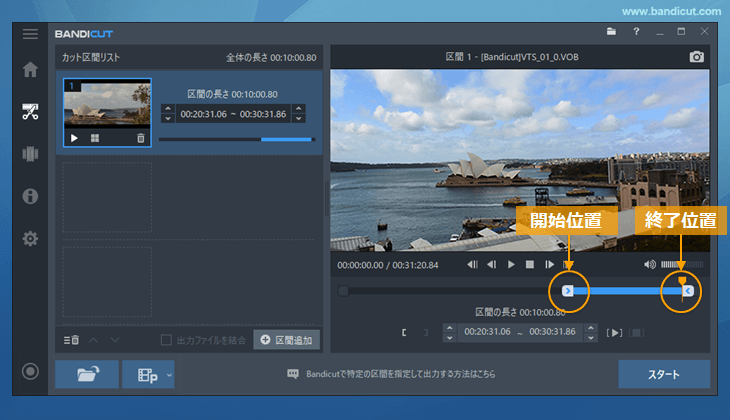Click the segment end handle on timeline
The height and width of the screenshot is (420, 730).
click(x=688, y=291)
